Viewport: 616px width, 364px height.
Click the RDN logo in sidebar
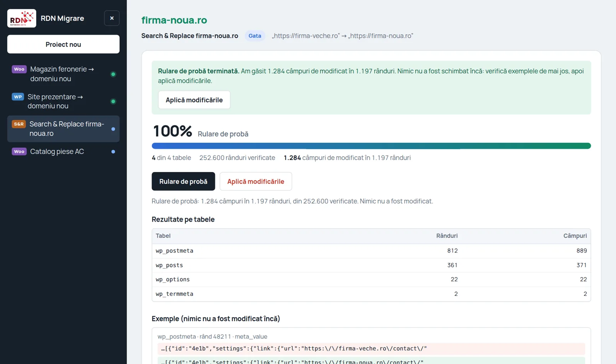click(x=22, y=18)
